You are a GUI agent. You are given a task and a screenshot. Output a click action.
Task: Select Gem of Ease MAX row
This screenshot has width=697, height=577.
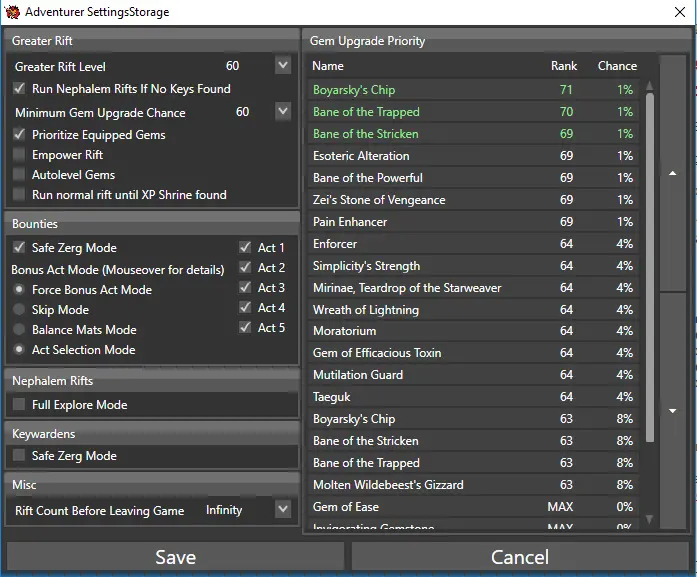pos(473,507)
